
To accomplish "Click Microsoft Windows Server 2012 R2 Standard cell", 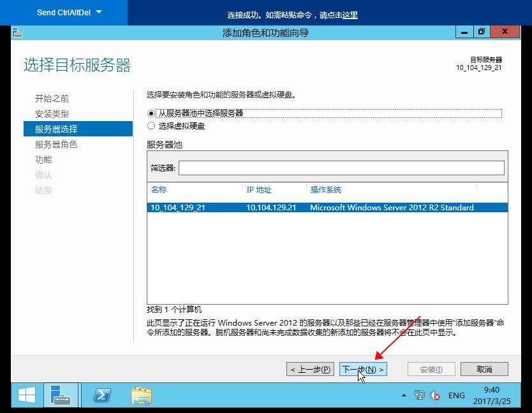I will 392,208.
